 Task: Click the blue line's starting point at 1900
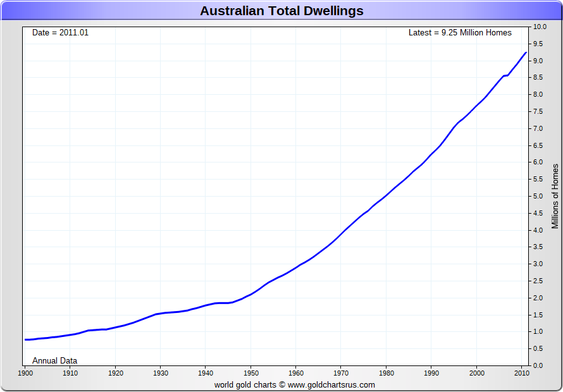pos(25,340)
